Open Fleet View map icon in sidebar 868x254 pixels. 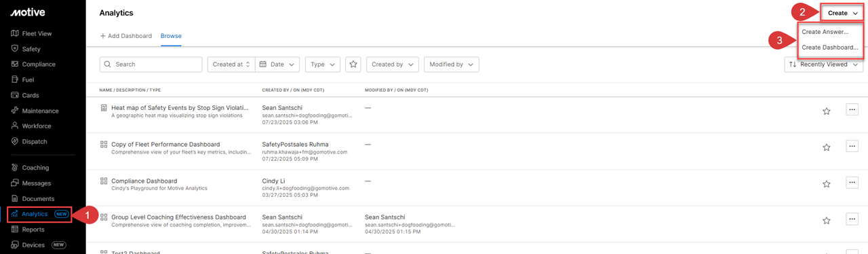coord(15,33)
